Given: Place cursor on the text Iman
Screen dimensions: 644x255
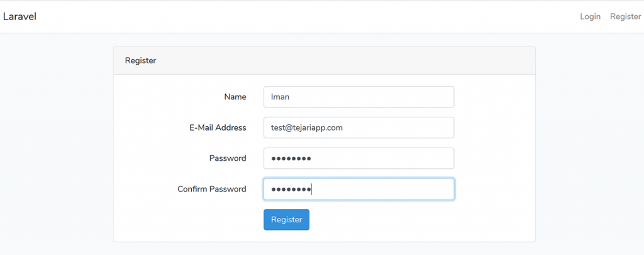Looking at the screenshot, I should click(280, 97).
